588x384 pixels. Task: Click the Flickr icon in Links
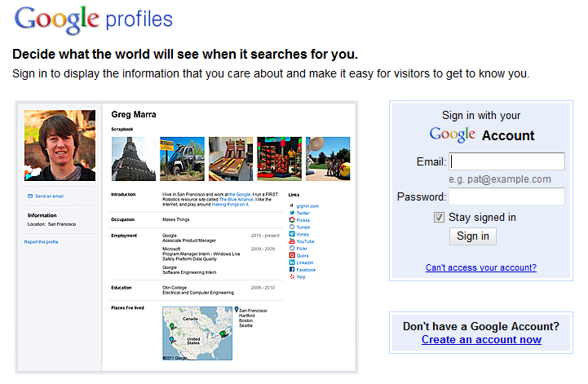point(292,249)
